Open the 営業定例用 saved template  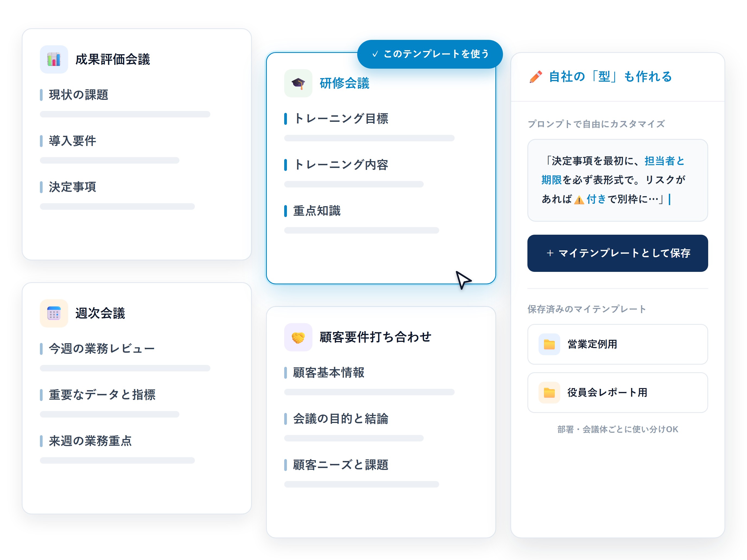click(x=617, y=344)
